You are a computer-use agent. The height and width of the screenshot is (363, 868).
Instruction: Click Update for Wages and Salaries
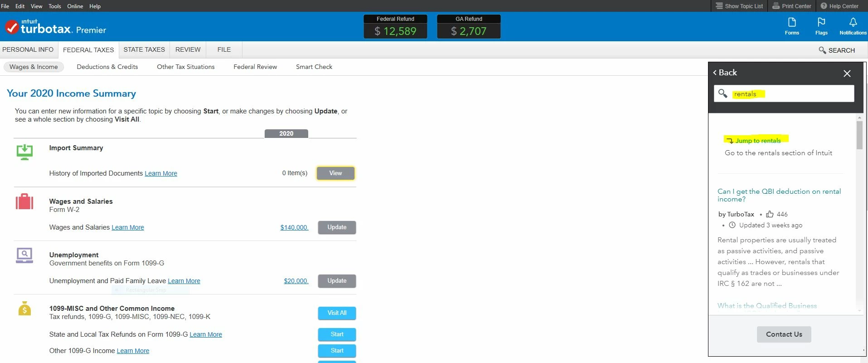[x=337, y=227]
